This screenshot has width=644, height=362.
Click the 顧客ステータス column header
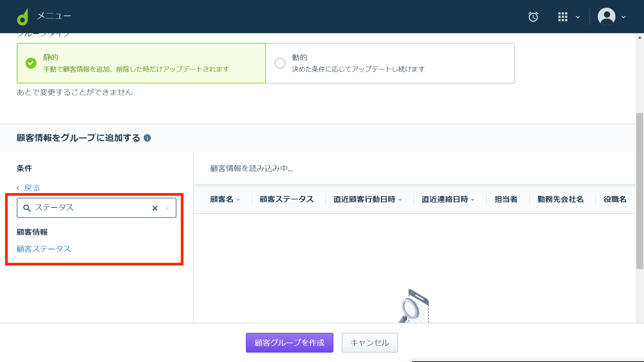tap(287, 199)
